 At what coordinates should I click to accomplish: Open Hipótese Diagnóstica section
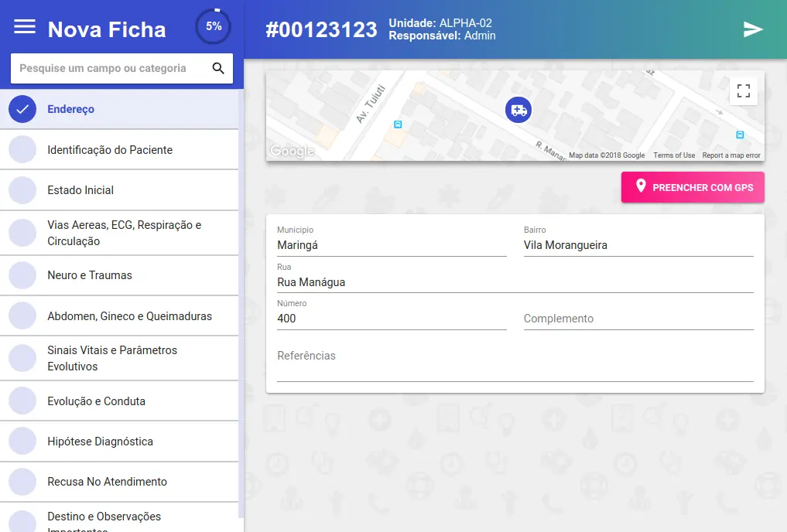pyautogui.click(x=100, y=442)
